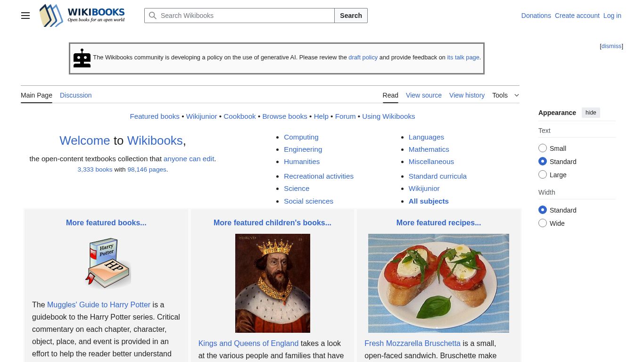Screen dimensions: 644x362
Task: Hide the Appearance panel
Action: (591, 113)
